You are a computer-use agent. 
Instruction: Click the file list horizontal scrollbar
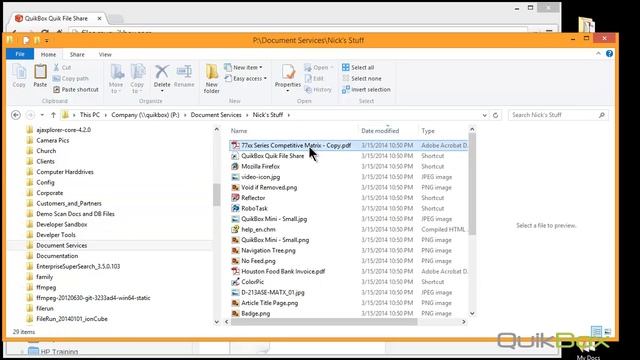pyautogui.click(x=324, y=322)
